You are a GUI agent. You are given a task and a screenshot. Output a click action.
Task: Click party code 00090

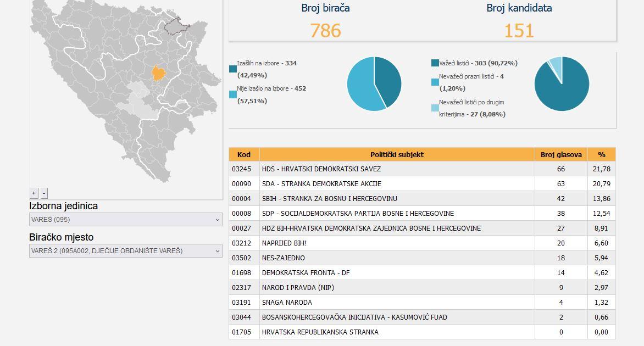tap(242, 184)
